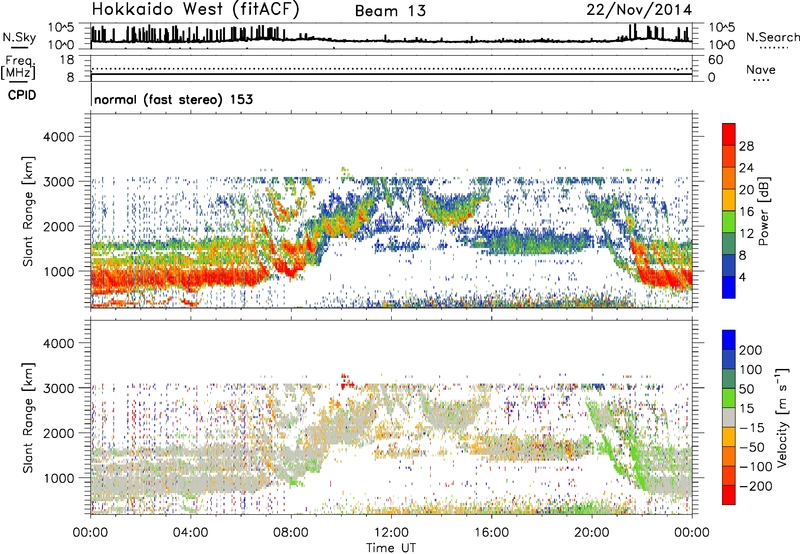Select the 'CPID' row label
The height and width of the screenshot is (554, 800).
[x=22, y=95]
